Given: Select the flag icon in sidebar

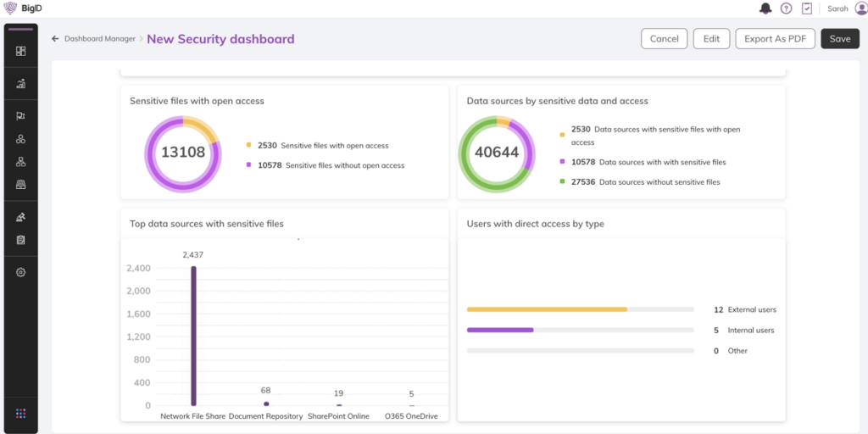Looking at the screenshot, I should click(x=20, y=116).
